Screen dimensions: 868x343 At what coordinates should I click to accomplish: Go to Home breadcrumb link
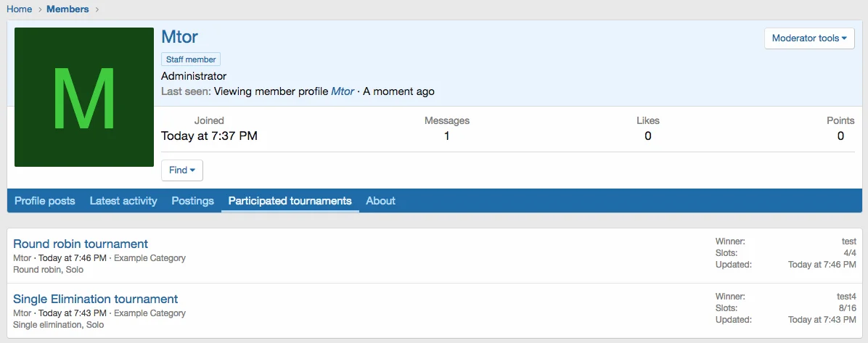click(20, 9)
